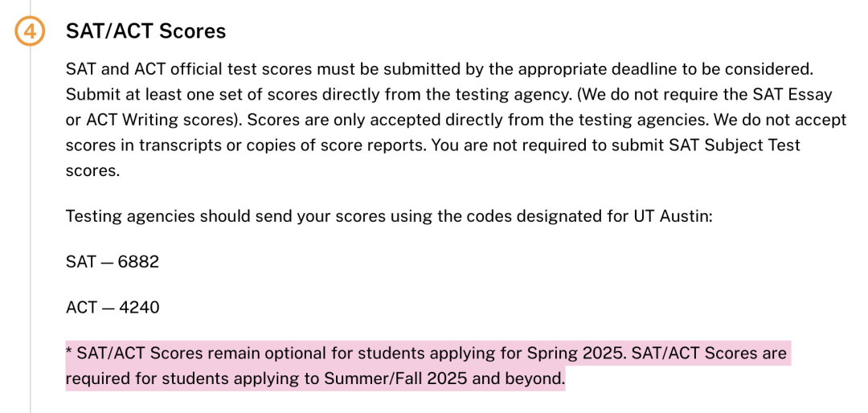Viewport: 868px width, 413px height.
Task: Click the line about transcripts or copies of score reports
Action: (x=433, y=145)
